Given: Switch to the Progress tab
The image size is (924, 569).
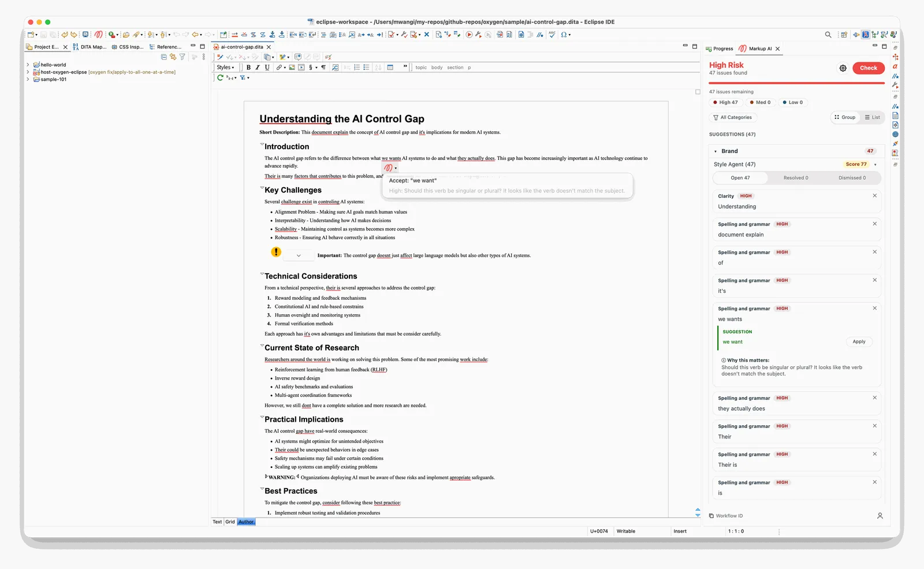Looking at the screenshot, I should [x=720, y=49].
